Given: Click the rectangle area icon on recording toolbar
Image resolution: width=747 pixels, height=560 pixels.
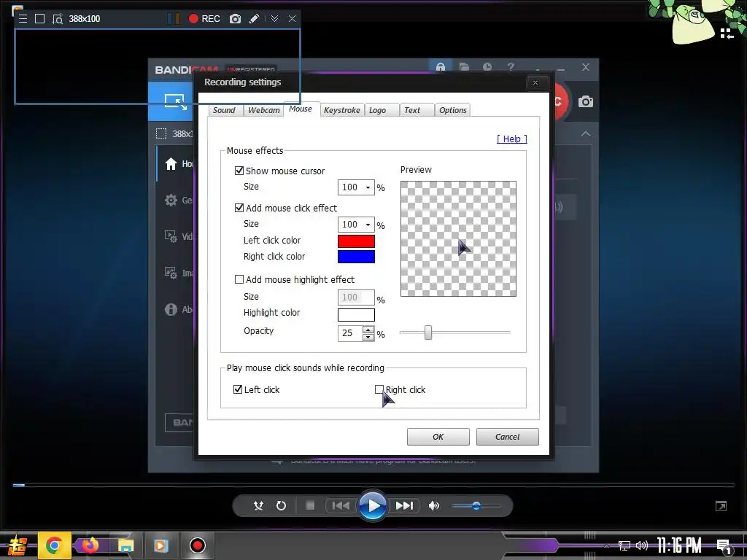Looking at the screenshot, I should (40, 18).
